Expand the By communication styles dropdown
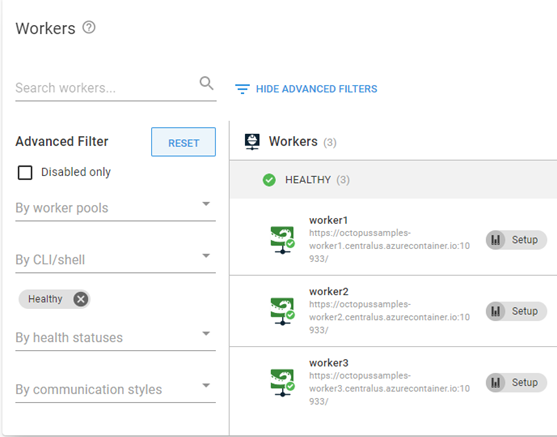The height and width of the screenshot is (437, 557). click(x=115, y=389)
